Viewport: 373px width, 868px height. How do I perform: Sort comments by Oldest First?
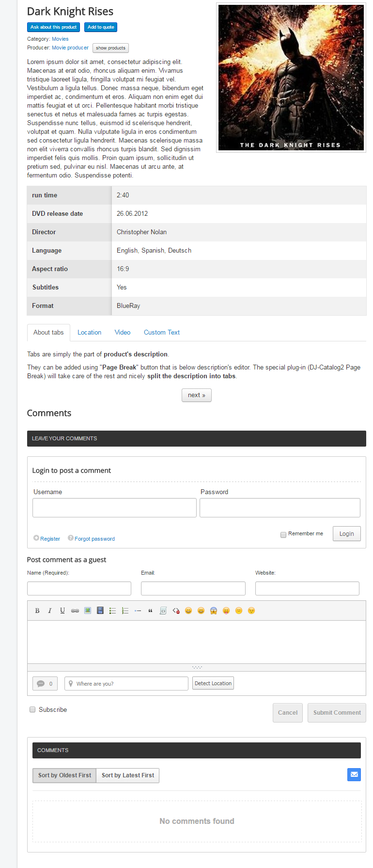[64, 775]
